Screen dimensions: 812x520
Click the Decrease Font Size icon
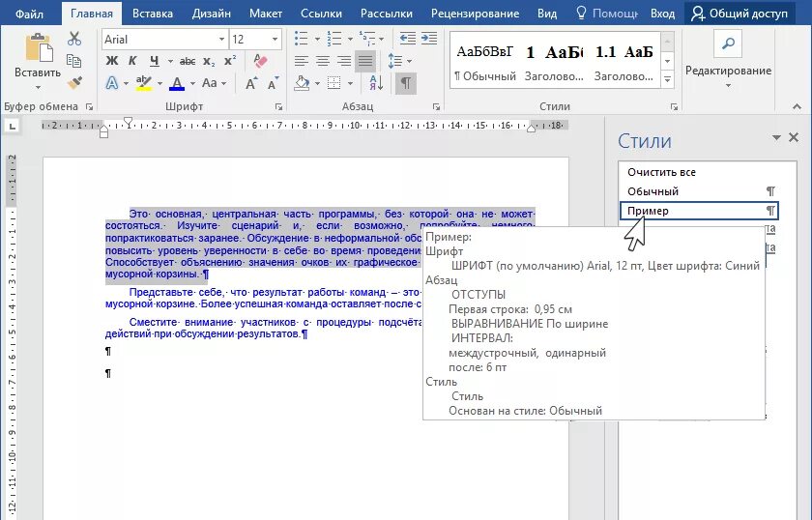coord(273,83)
